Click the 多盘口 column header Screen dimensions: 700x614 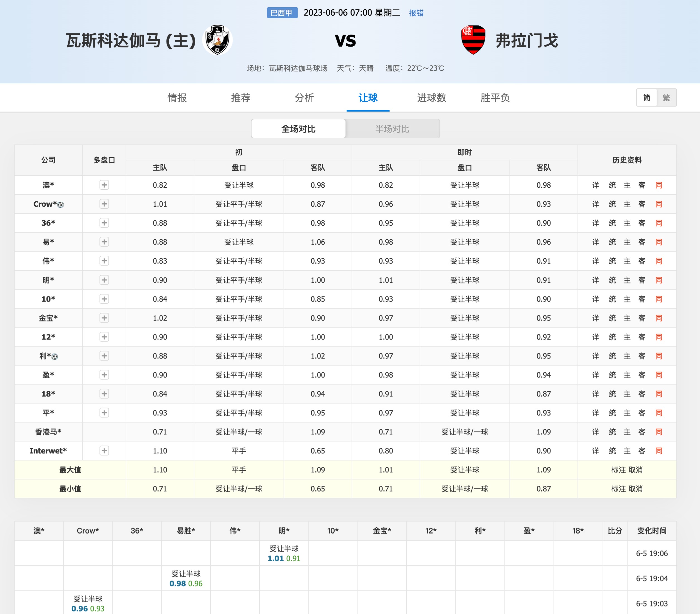pos(104,160)
